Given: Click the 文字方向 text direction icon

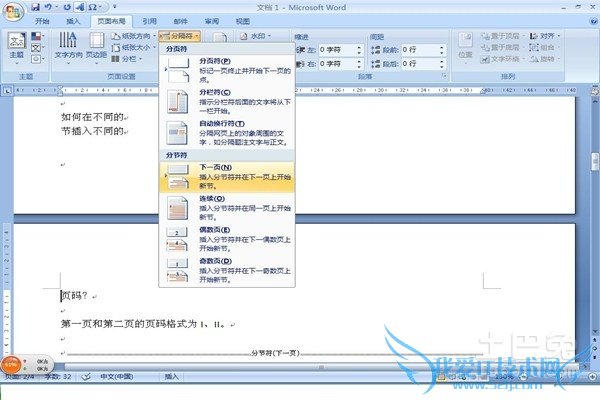Looking at the screenshot, I should [68, 47].
